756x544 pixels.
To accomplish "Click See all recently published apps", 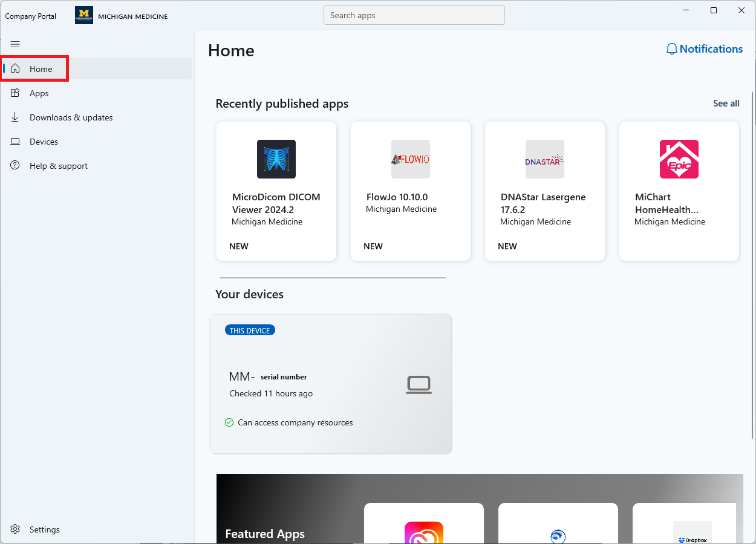I will tap(726, 103).
